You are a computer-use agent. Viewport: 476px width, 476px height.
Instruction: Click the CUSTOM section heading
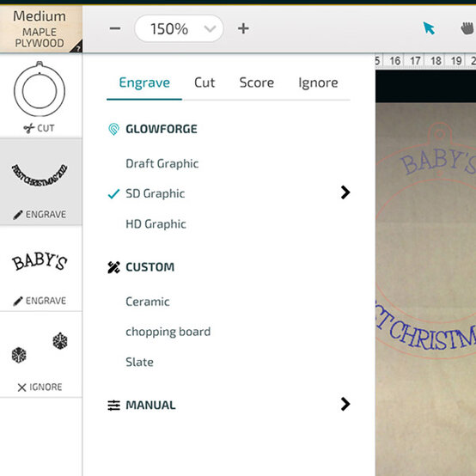pos(150,267)
